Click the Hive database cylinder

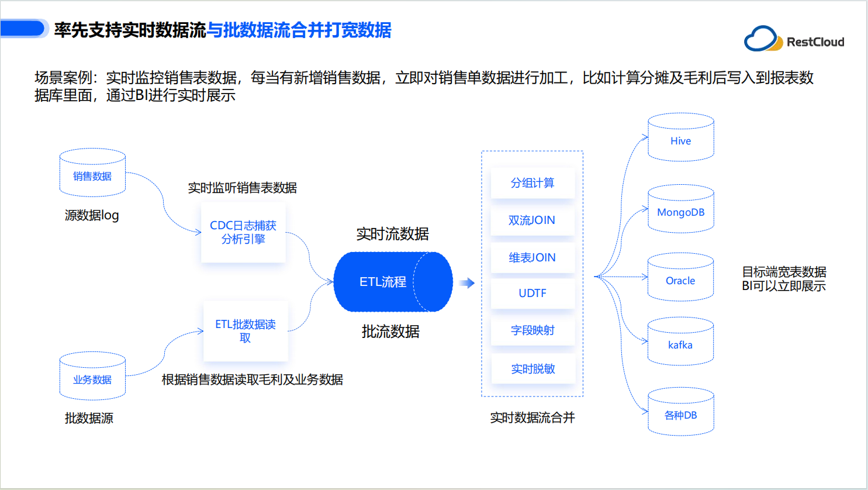pyautogui.click(x=681, y=137)
